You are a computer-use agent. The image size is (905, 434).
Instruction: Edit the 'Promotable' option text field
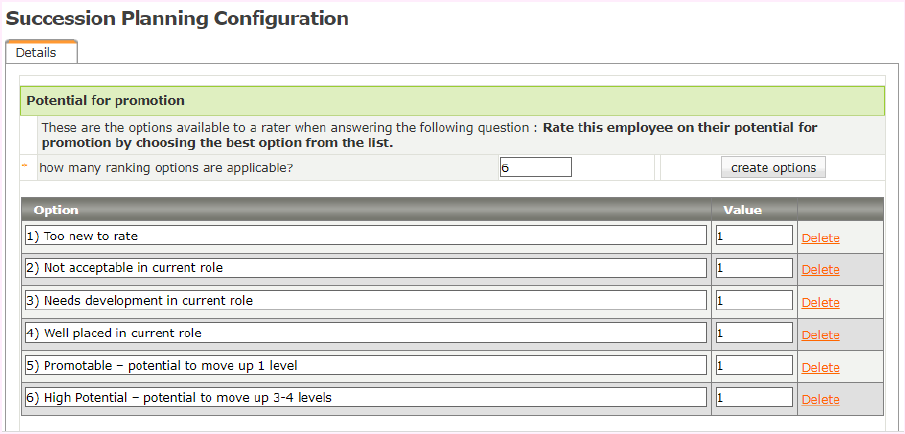tap(365, 365)
